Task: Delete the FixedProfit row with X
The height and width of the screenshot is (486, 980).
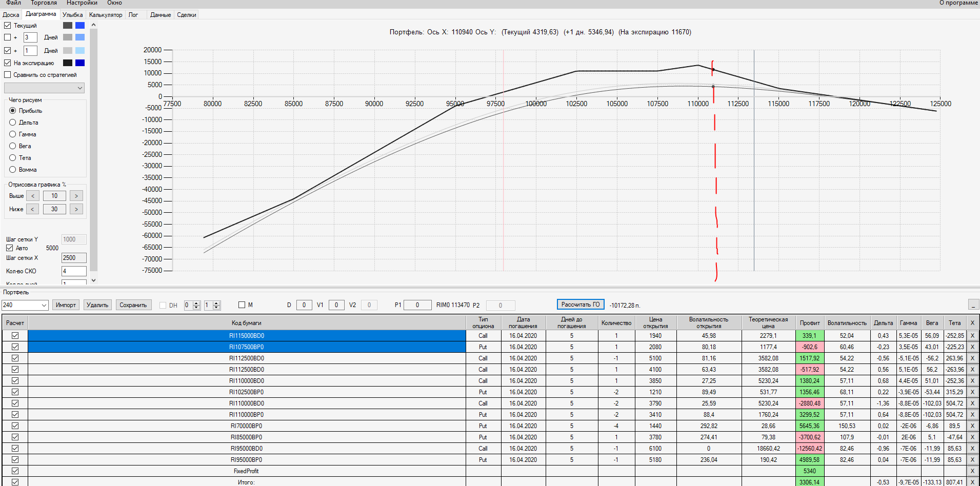Action: point(972,471)
